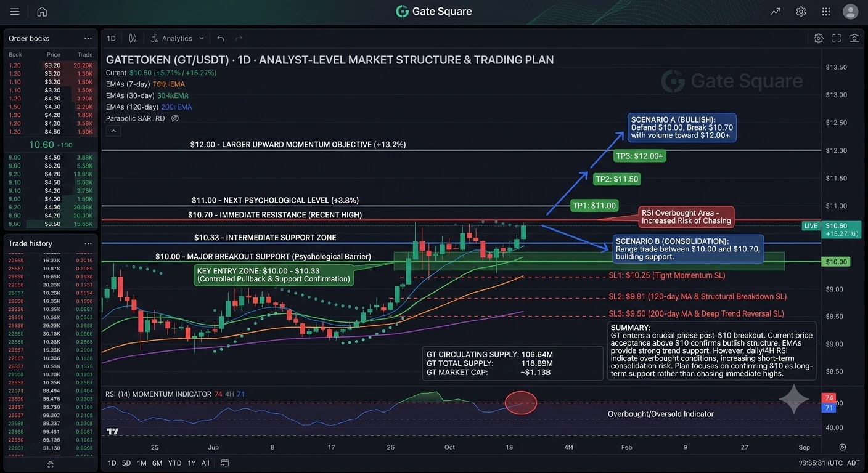Click the icon at the bottom of Trade history

click(x=51, y=464)
